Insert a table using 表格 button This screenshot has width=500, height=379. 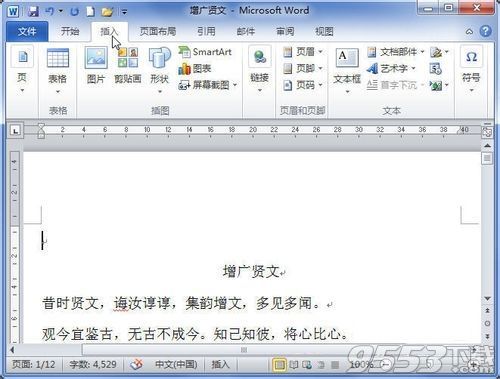(58, 71)
